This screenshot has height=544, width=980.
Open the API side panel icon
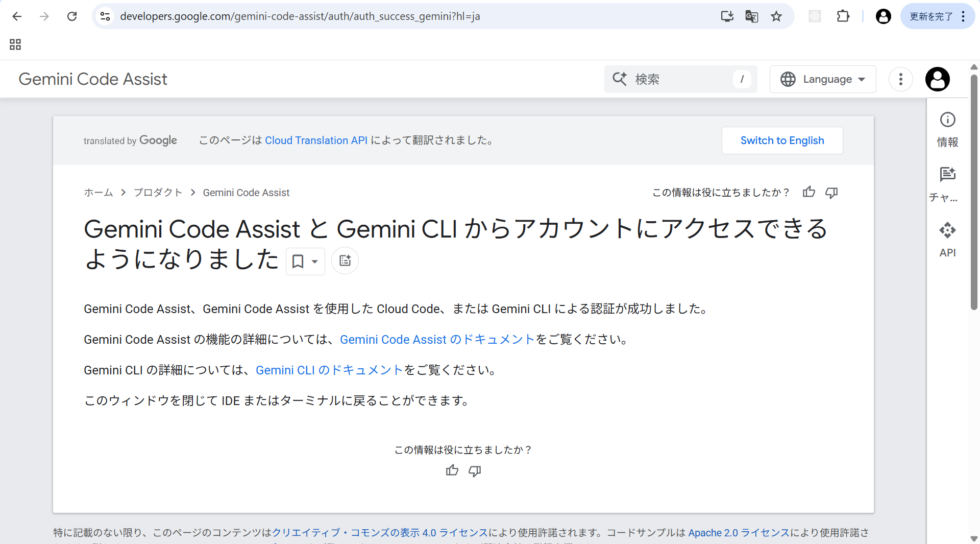coord(947,240)
